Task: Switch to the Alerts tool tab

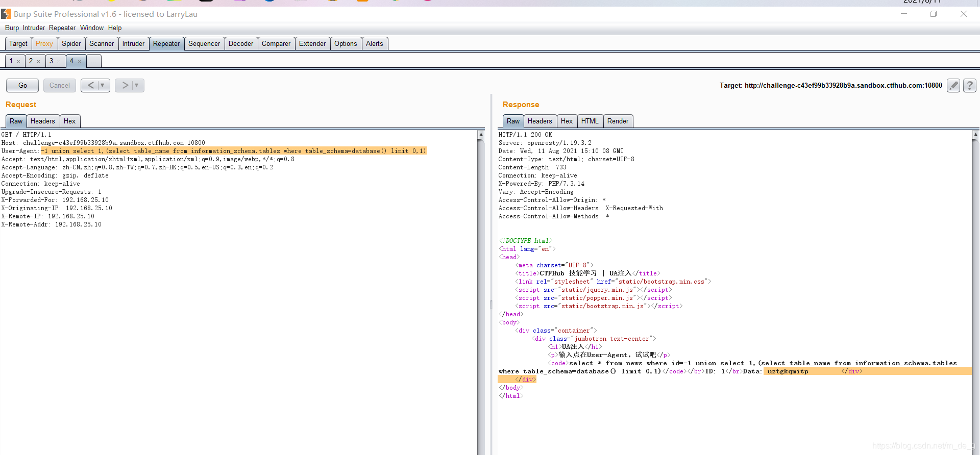Action: click(x=374, y=44)
